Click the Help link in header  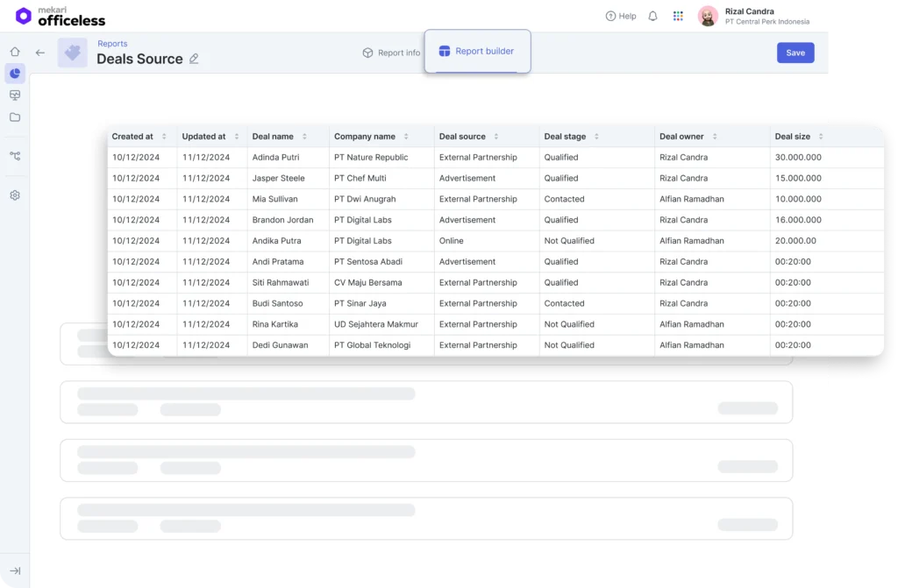click(x=621, y=16)
